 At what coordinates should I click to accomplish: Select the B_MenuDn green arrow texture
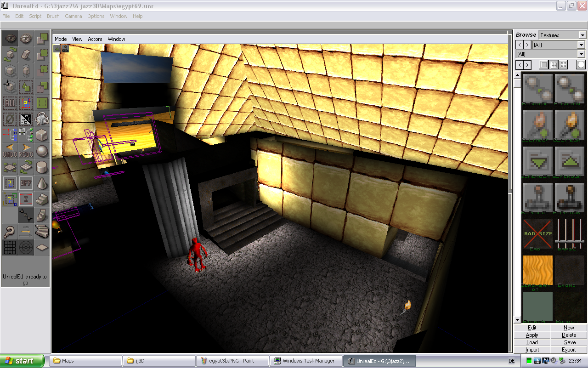click(x=538, y=161)
